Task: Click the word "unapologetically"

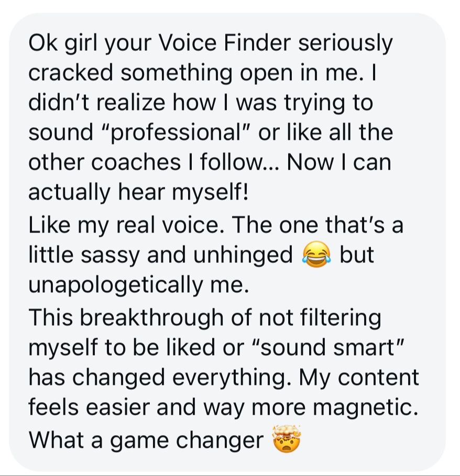Action: click(x=116, y=285)
